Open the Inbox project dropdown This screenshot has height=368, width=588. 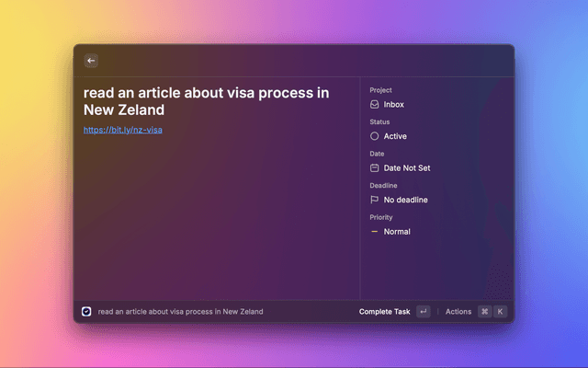(x=394, y=105)
